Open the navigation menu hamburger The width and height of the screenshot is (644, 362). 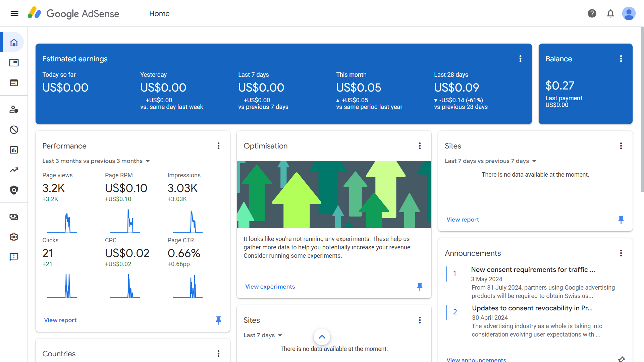pyautogui.click(x=14, y=13)
